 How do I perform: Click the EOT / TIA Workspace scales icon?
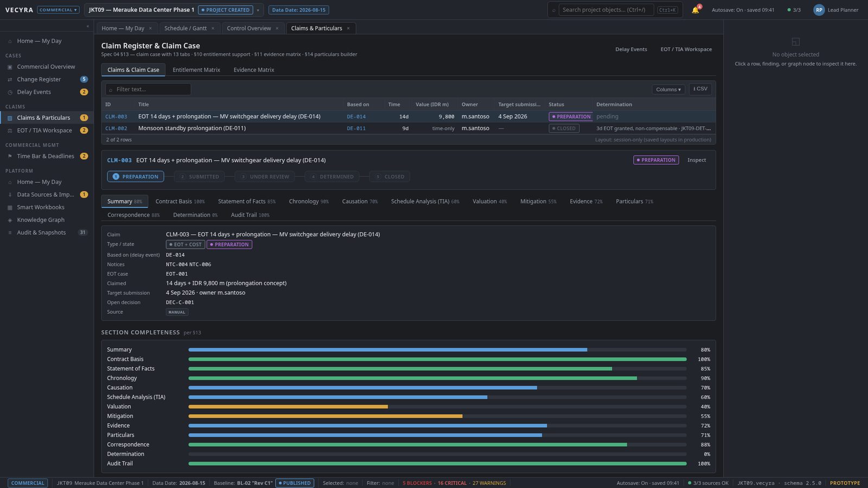point(10,131)
